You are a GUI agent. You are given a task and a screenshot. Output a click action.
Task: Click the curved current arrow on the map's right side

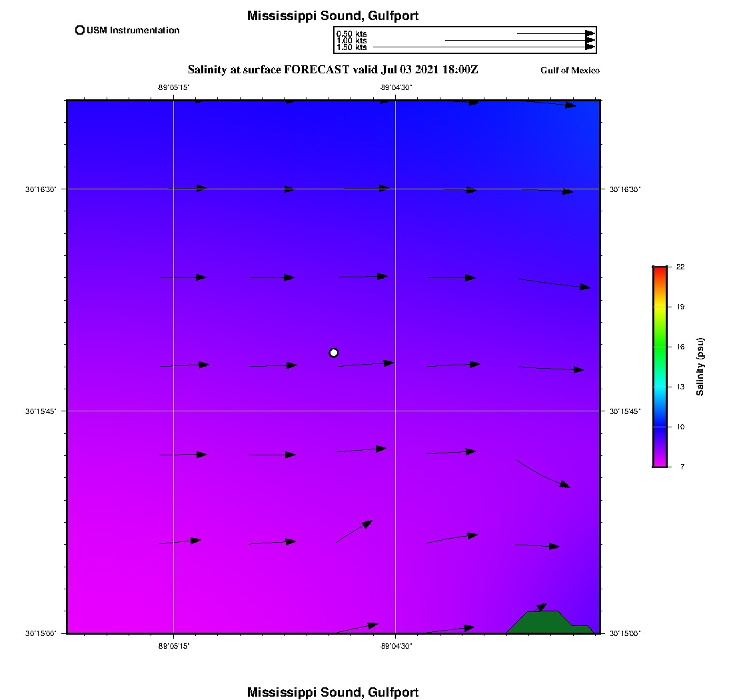(x=543, y=474)
